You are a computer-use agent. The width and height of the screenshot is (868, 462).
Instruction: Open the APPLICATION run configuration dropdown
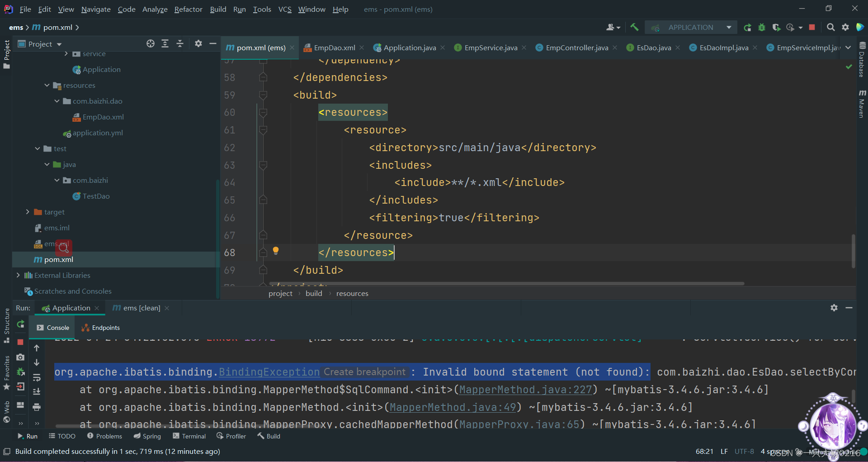coord(728,27)
